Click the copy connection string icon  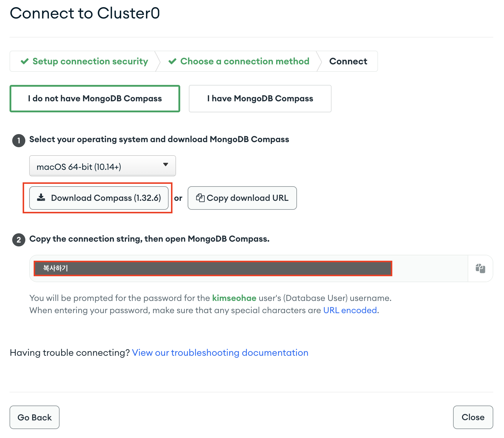coord(480,268)
